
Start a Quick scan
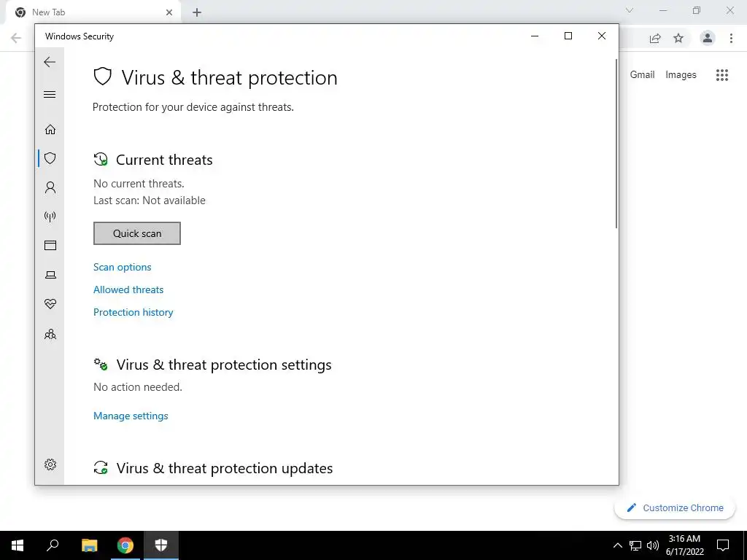(136, 233)
